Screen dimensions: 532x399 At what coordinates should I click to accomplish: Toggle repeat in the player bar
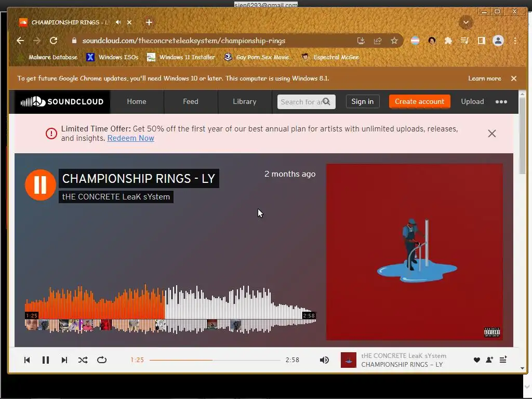click(x=102, y=360)
